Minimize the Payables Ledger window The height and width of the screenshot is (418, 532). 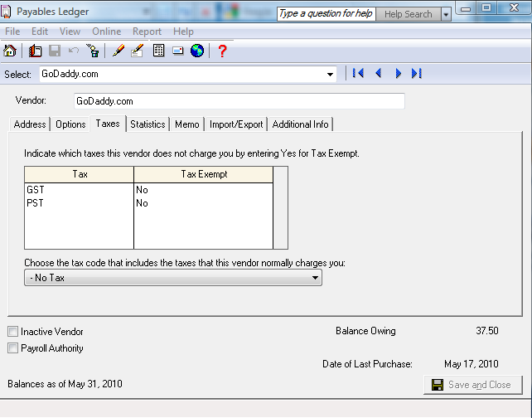(x=466, y=8)
